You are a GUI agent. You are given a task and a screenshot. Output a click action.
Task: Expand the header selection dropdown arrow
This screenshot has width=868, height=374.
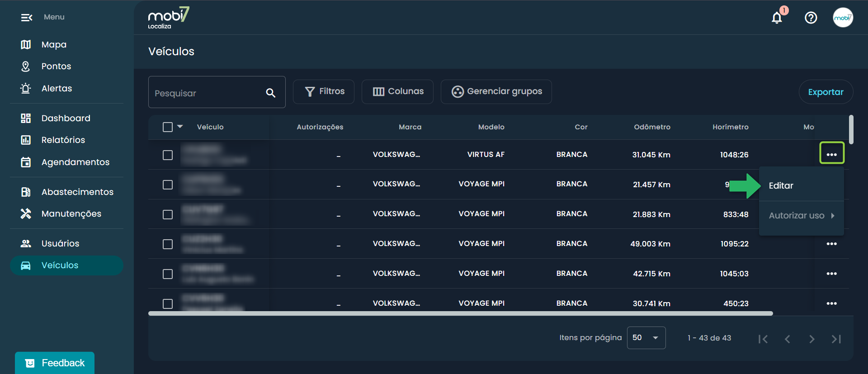(x=180, y=127)
